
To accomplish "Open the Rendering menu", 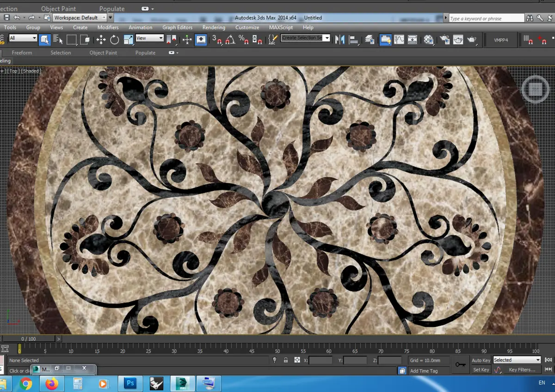I will (213, 27).
